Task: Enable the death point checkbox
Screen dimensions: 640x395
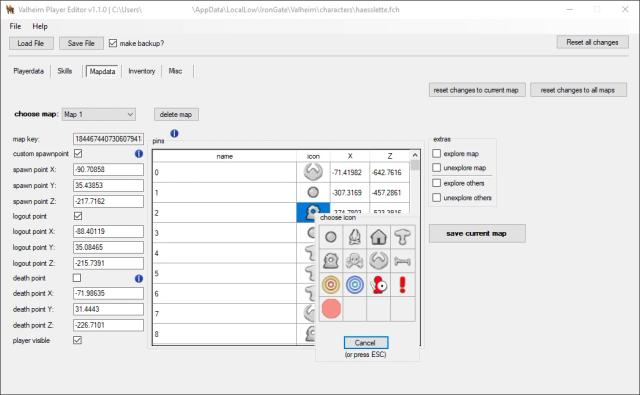Action: pos(77,278)
